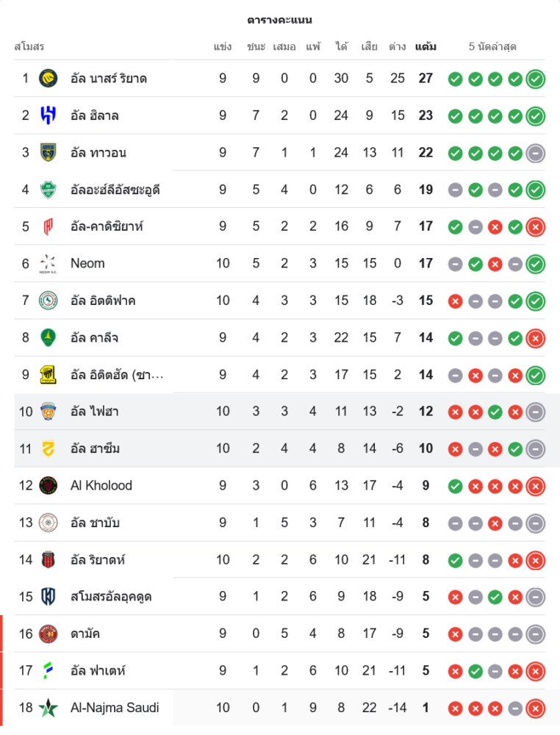
Task: Click the Neom SC club logo
Action: (x=49, y=263)
